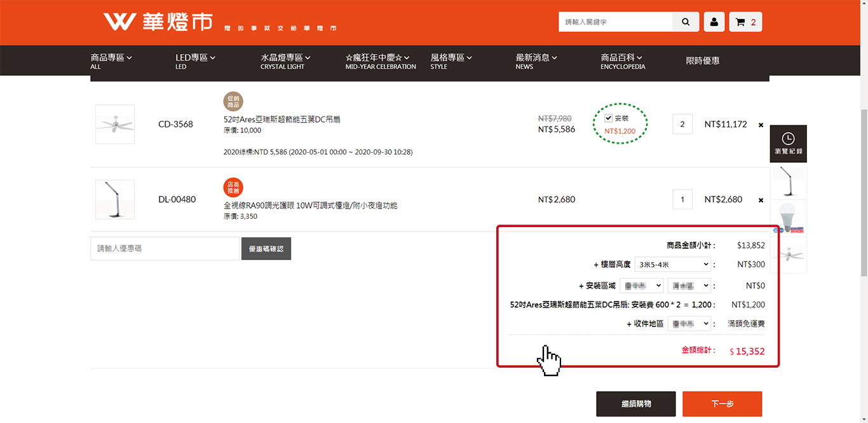The image size is (868, 423).
Task: Open the second 安裝區域 dropdown
Action: click(689, 286)
